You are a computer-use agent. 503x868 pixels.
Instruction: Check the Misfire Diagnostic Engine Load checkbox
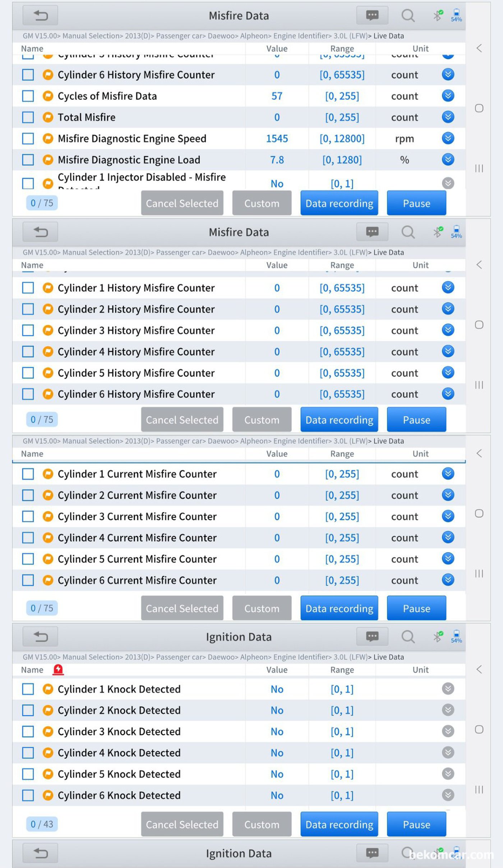[x=28, y=160]
